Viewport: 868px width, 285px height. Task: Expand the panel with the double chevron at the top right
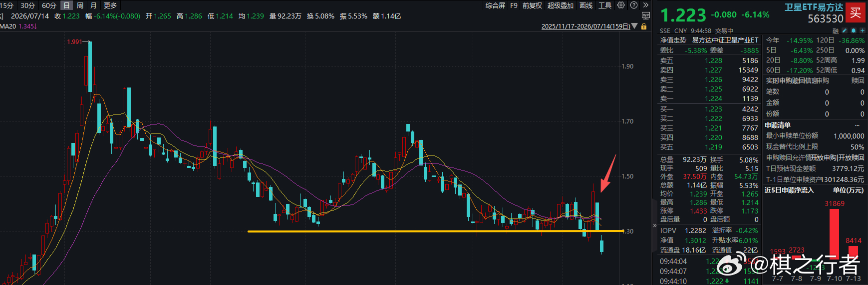point(645,5)
